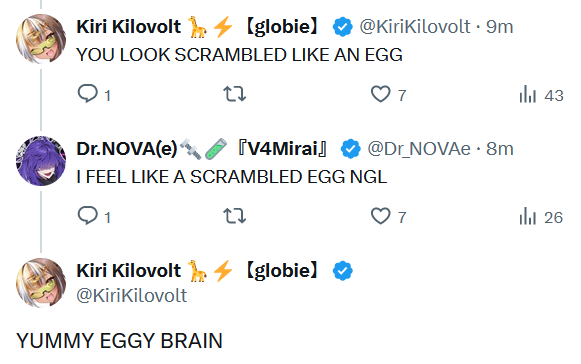Click Dr.NOVA(e)'s verified badge
581x364 pixels.
coord(350,149)
